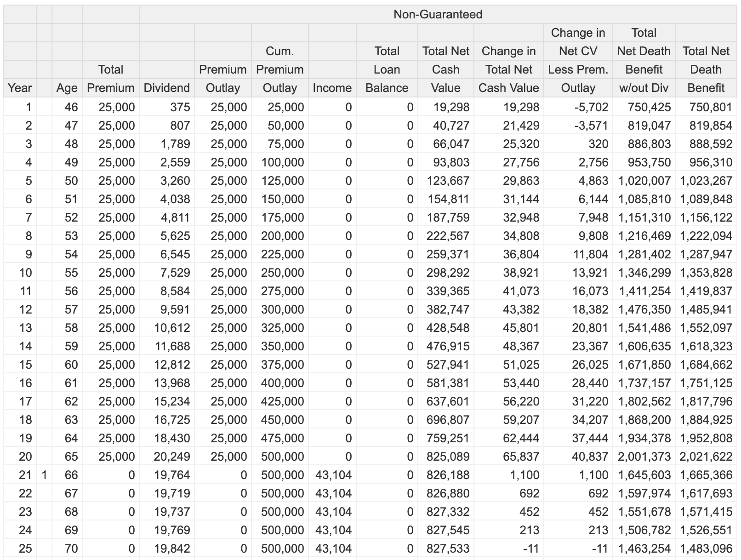Click cash value 339,365
Image resolution: width=741 pixels, height=560 pixels.
point(446,291)
